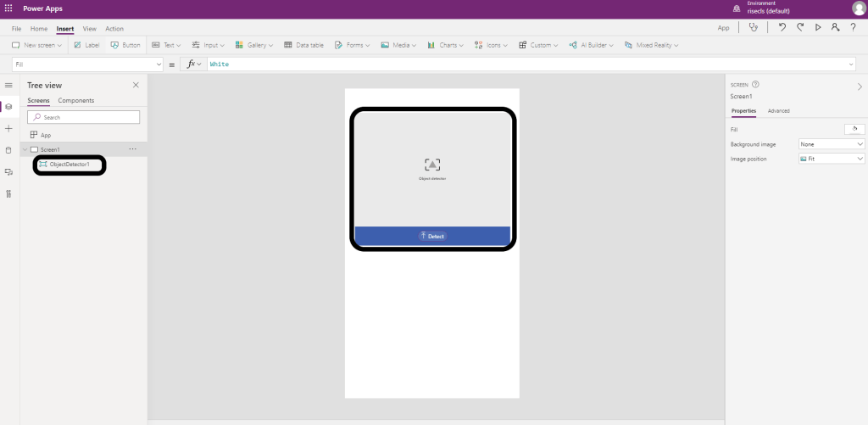The image size is (868, 425).
Task: Open the Advanced properties tab
Action: 778,111
